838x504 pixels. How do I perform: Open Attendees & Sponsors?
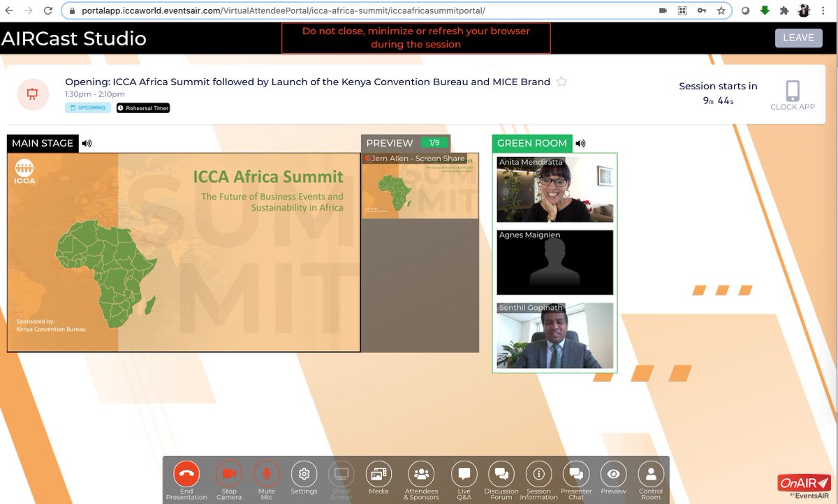point(421,474)
